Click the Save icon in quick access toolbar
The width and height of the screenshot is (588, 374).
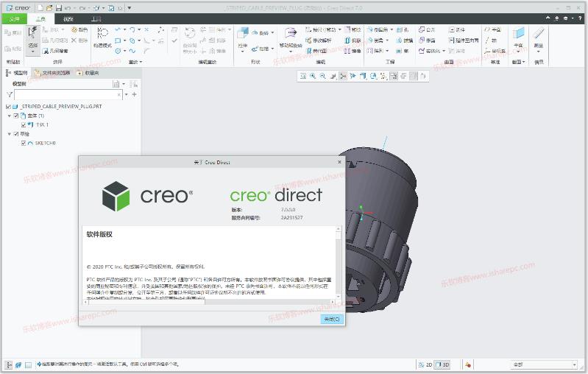click(58, 7)
